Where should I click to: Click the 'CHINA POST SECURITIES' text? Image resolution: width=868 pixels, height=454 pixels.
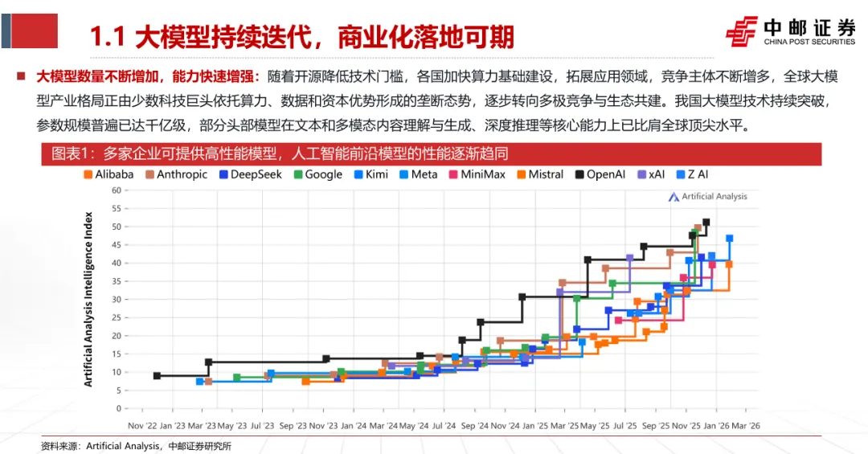click(809, 42)
